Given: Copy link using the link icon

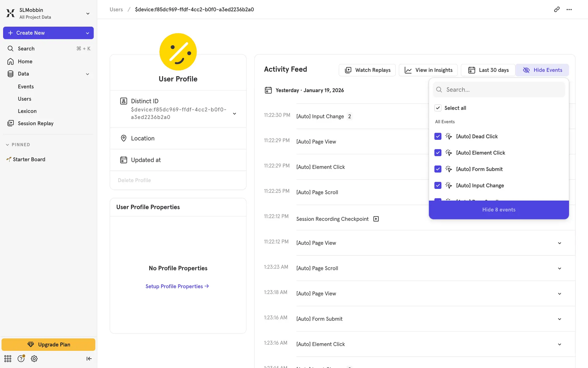Looking at the screenshot, I should 556,10.
